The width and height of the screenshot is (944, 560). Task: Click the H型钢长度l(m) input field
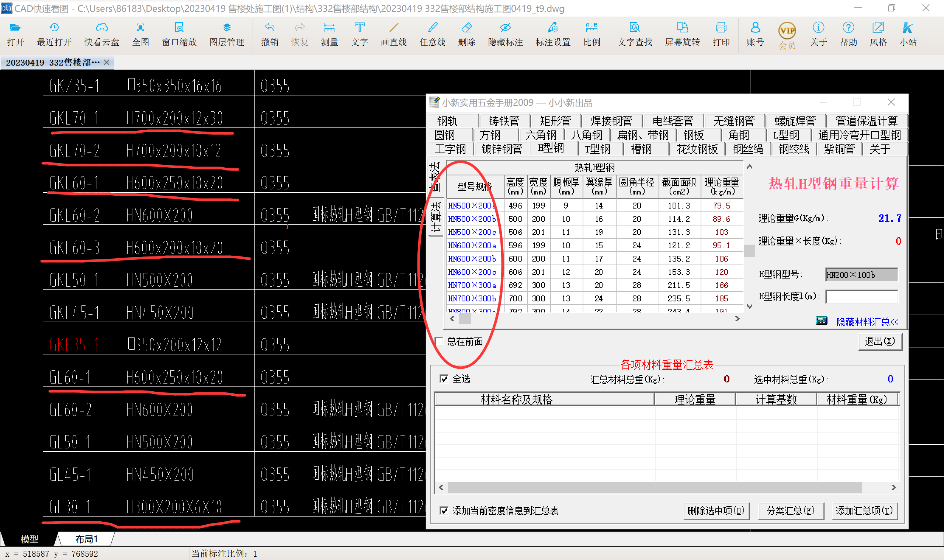861,297
